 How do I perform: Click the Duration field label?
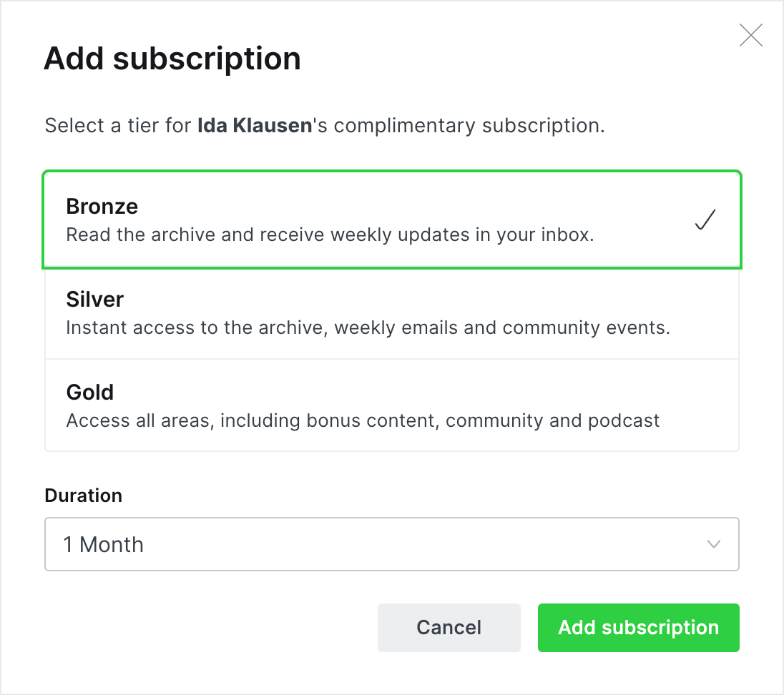click(x=83, y=496)
